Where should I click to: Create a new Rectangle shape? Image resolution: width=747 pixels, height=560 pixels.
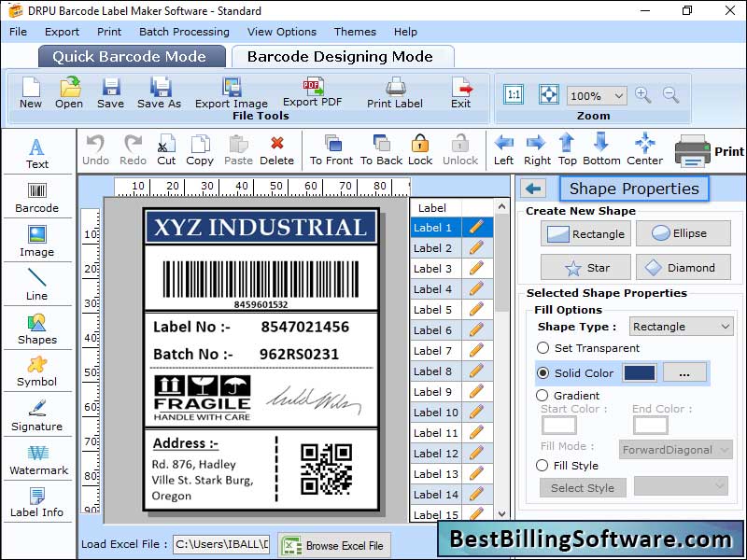[585, 233]
